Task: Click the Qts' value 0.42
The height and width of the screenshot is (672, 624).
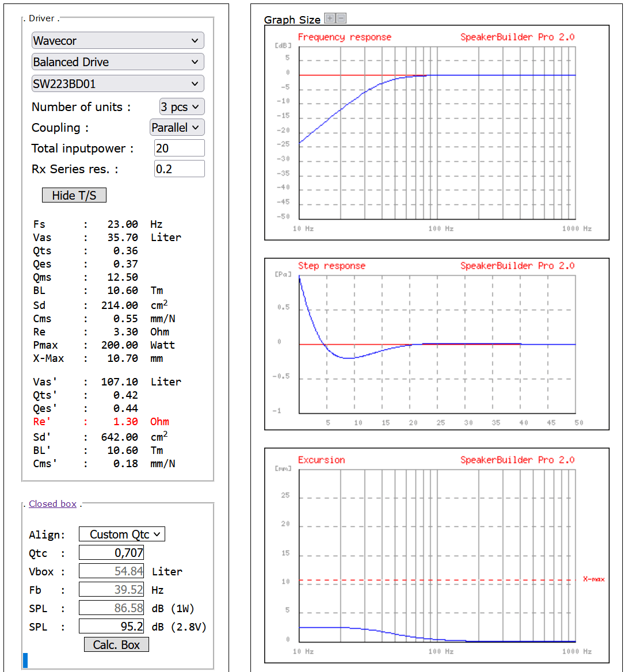Action: (125, 395)
